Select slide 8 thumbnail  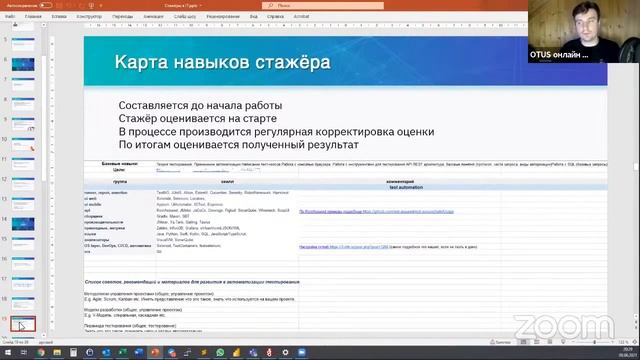tap(23, 104)
